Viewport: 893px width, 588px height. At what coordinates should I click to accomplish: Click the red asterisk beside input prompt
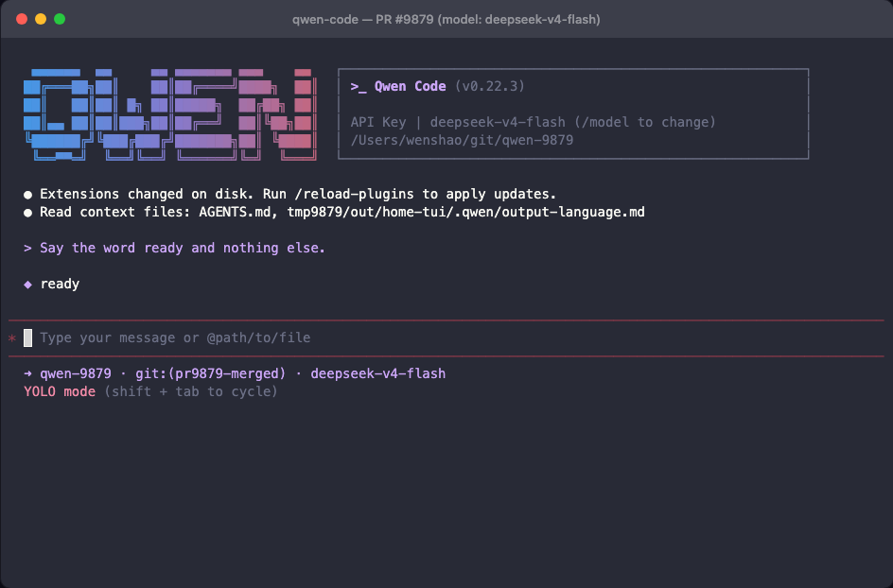click(12, 338)
